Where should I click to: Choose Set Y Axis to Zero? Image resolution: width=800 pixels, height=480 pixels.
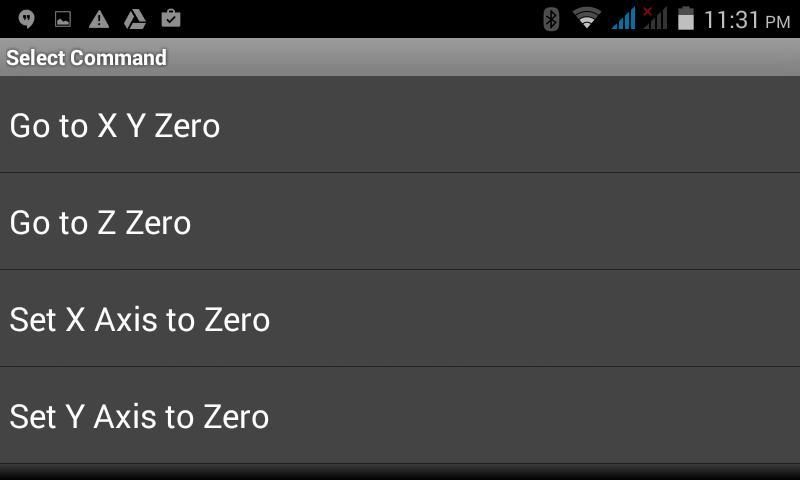pyautogui.click(x=400, y=415)
